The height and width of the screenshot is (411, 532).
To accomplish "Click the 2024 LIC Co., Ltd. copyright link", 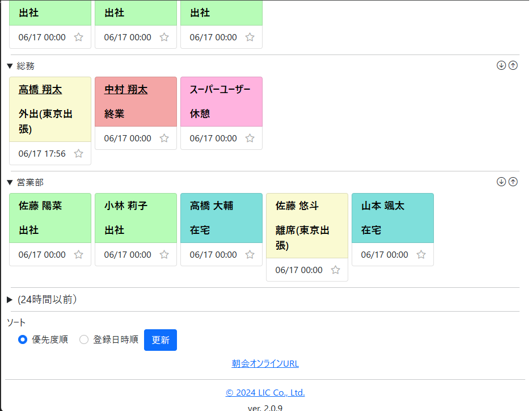I will point(265,392).
